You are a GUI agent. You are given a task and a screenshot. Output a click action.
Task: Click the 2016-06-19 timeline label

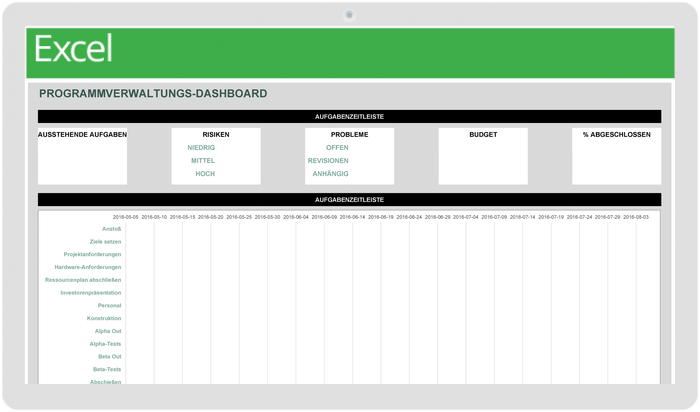point(381,217)
